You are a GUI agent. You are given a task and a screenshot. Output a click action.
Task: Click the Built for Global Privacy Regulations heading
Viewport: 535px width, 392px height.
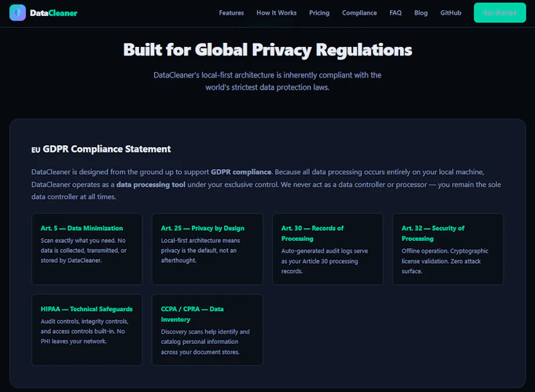(x=267, y=50)
